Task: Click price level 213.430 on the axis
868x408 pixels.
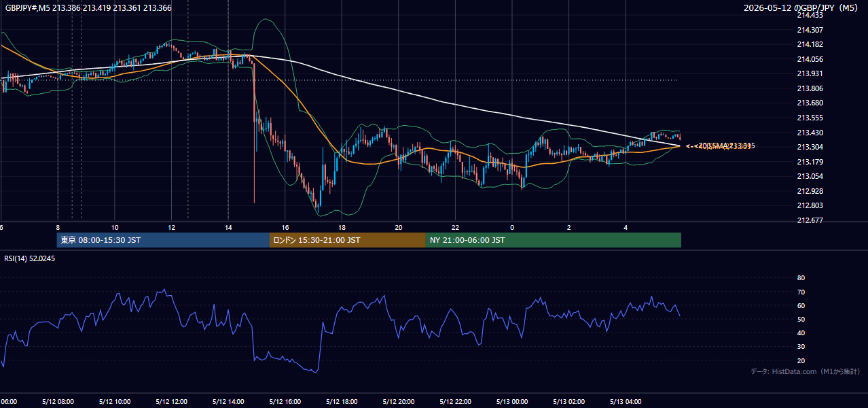Action: coord(810,133)
